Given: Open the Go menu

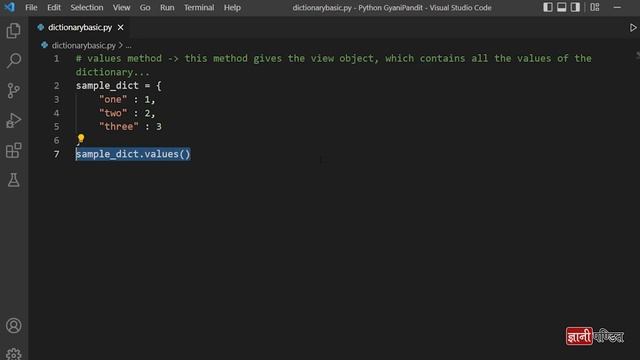Looking at the screenshot, I should point(145,7).
